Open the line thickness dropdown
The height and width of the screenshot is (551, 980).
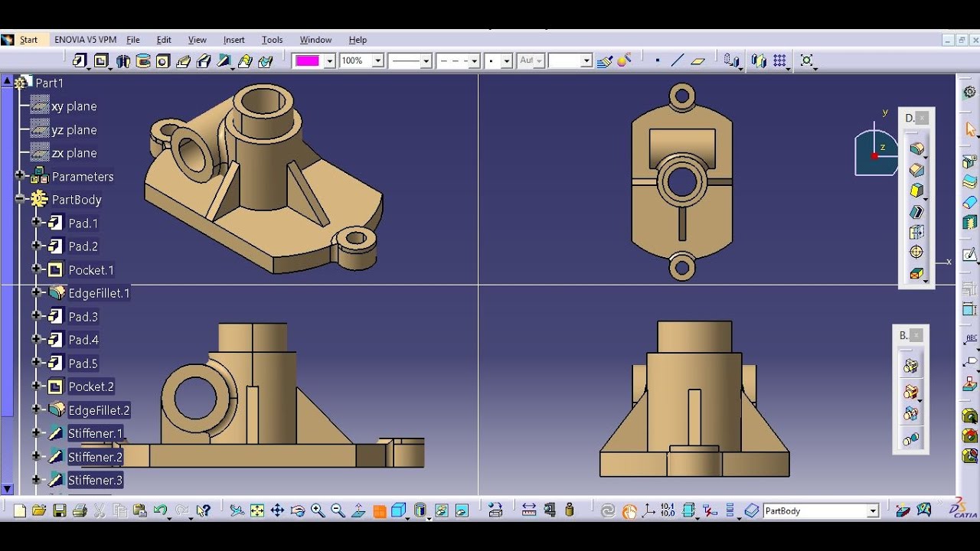coord(426,61)
